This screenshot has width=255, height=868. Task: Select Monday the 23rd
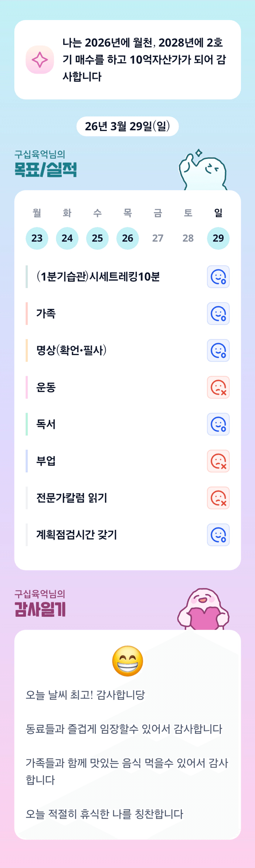tap(37, 238)
